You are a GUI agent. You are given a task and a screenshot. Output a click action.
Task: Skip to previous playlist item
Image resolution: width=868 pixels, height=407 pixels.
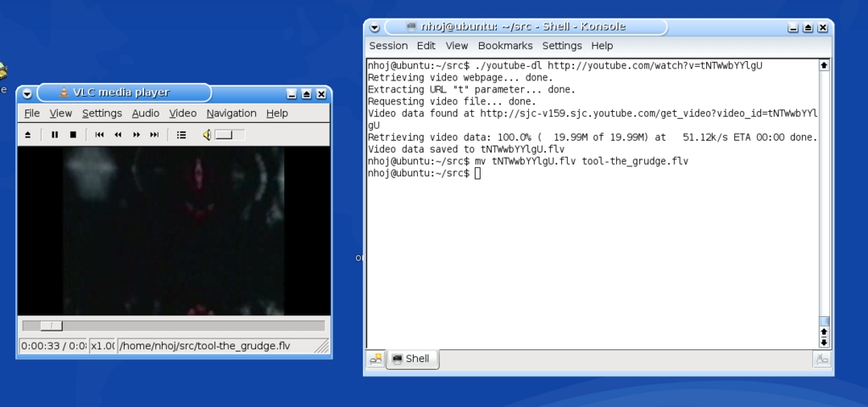tap(99, 134)
